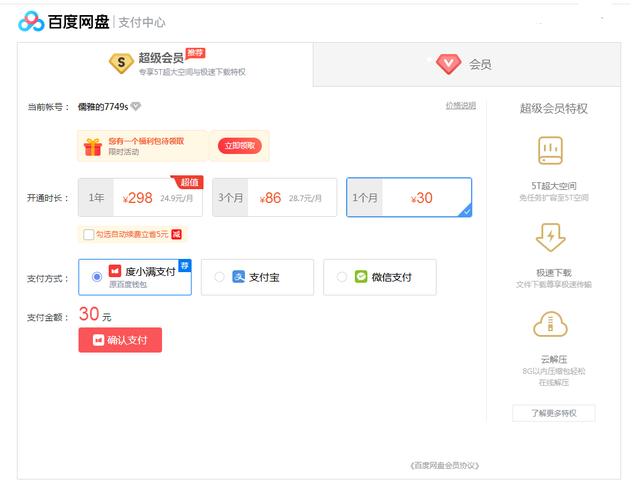Click the 极速下载 lightning arrow icon
640x499 pixels.
click(550, 237)
